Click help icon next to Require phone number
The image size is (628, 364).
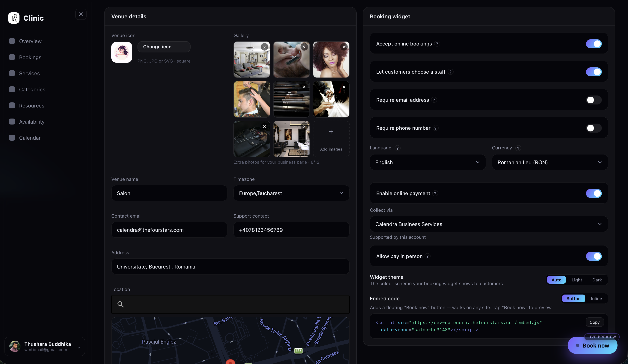(x=435, y=128)
